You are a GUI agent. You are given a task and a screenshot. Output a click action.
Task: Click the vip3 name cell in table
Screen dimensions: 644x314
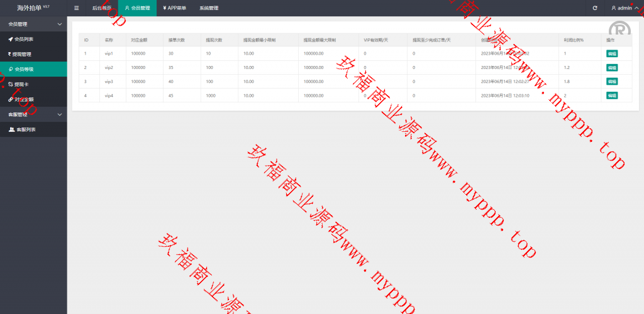(109, 82)
